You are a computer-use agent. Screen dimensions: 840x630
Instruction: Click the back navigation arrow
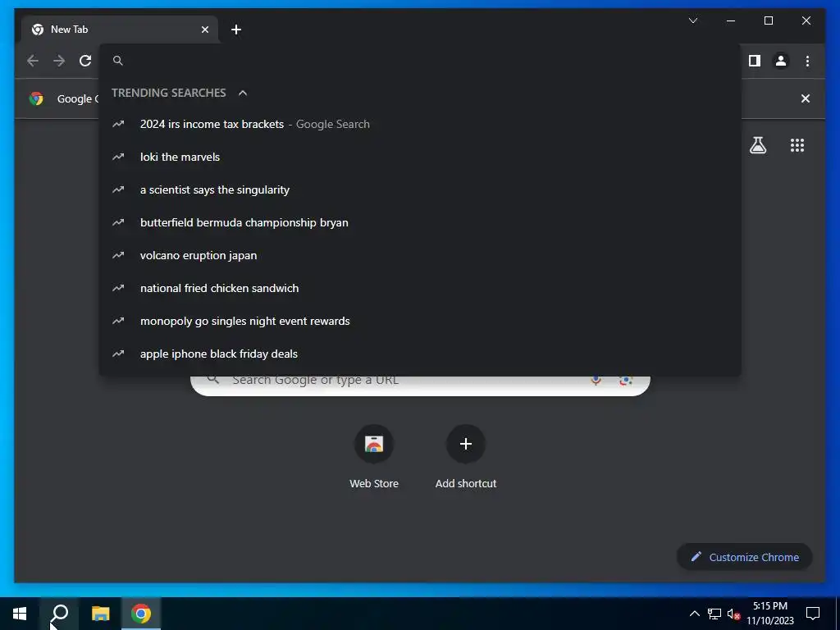click(33, 61)
